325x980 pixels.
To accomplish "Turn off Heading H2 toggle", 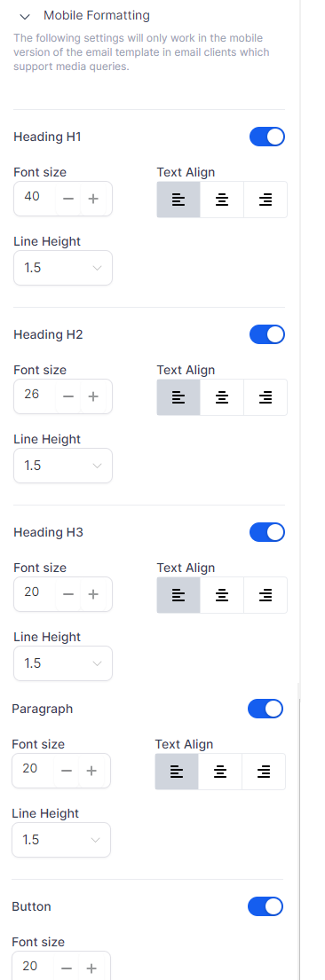I will click(x=267, y=334).
